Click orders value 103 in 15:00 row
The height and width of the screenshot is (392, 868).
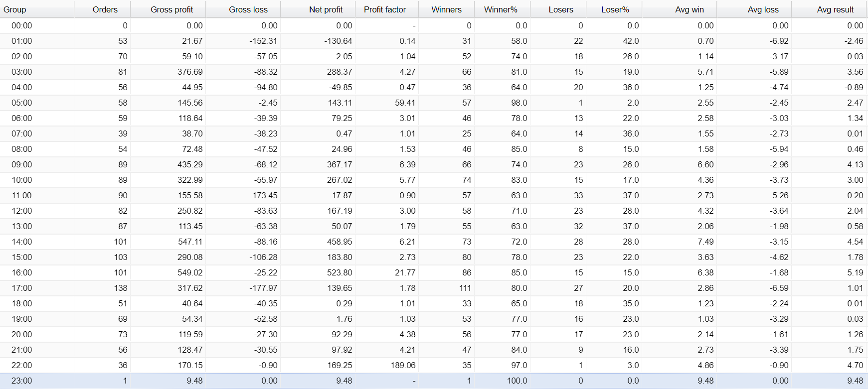pos(121,257)
